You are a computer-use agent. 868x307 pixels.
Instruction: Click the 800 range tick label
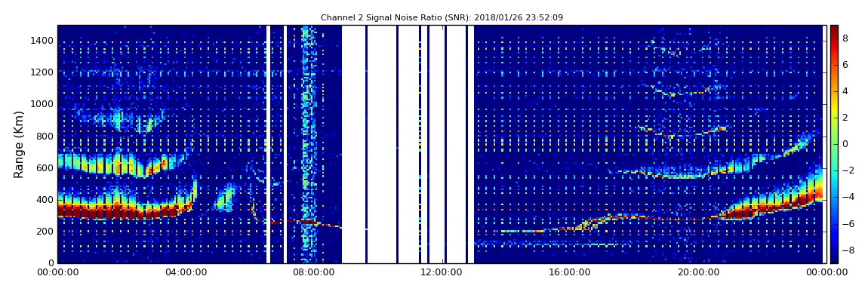coord(45,136)
